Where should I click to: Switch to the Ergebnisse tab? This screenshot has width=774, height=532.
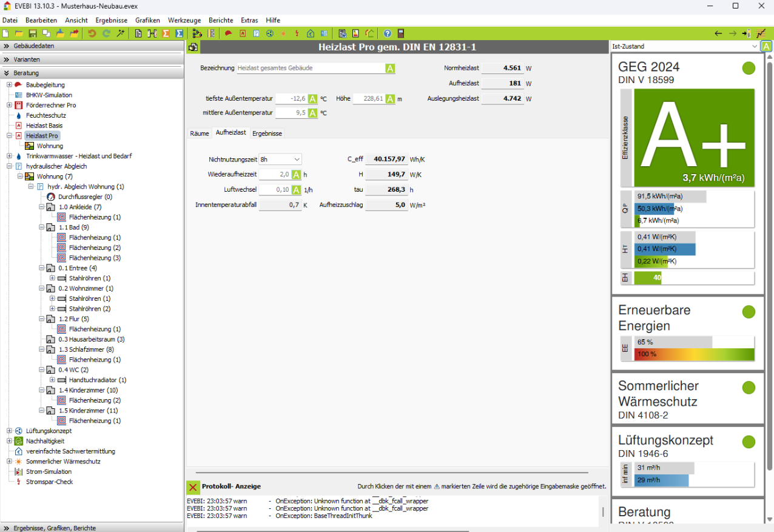[267, 133]
